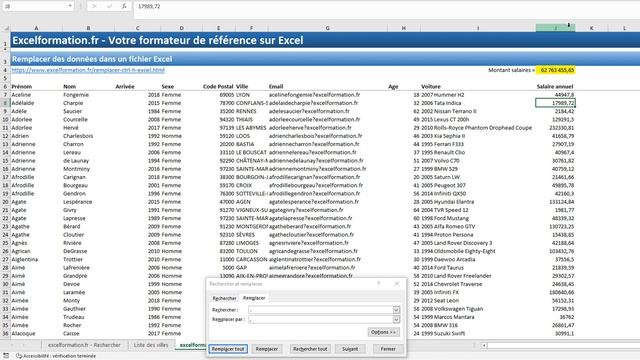This screenshot has height=360, width=640.
Task: Click the salary cell 44947,8
Action: 555,95
